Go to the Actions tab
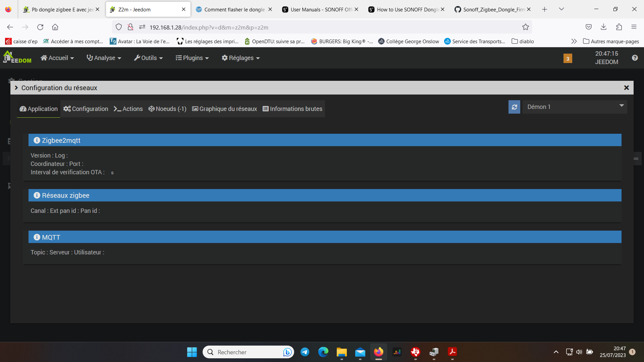 click(x=128, y=109)
